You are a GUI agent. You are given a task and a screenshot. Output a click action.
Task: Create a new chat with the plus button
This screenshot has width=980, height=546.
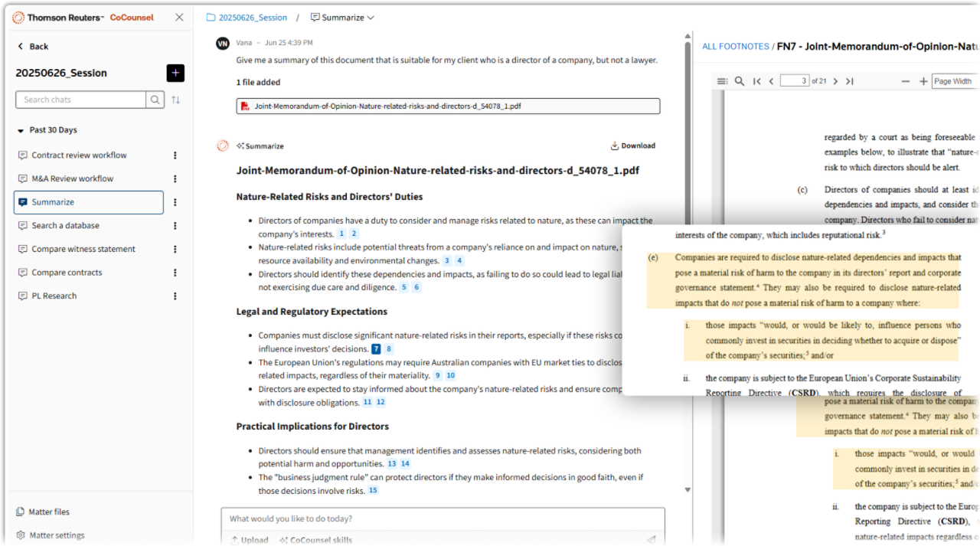175,73
